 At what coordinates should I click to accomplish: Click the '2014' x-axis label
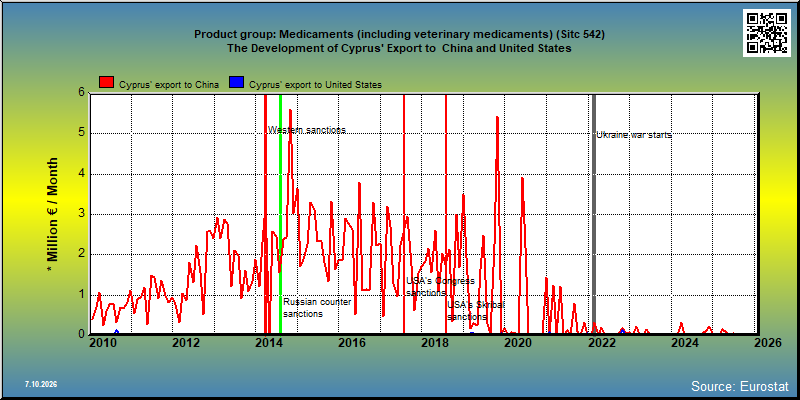[269, 343]
